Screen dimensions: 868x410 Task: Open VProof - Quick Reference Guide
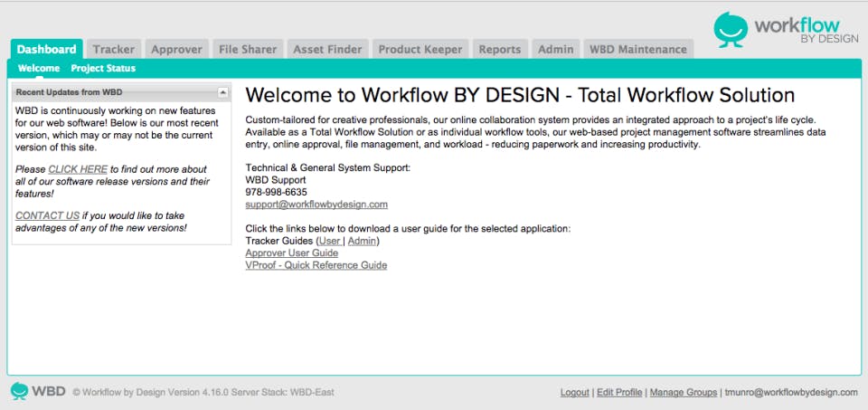click(x=316, y=265)
